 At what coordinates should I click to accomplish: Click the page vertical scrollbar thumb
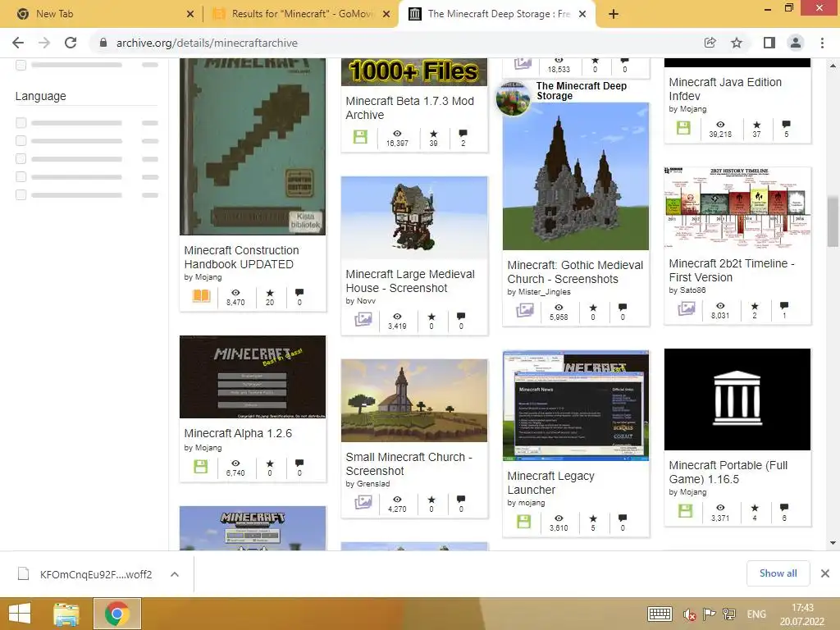tap(833, 221)
